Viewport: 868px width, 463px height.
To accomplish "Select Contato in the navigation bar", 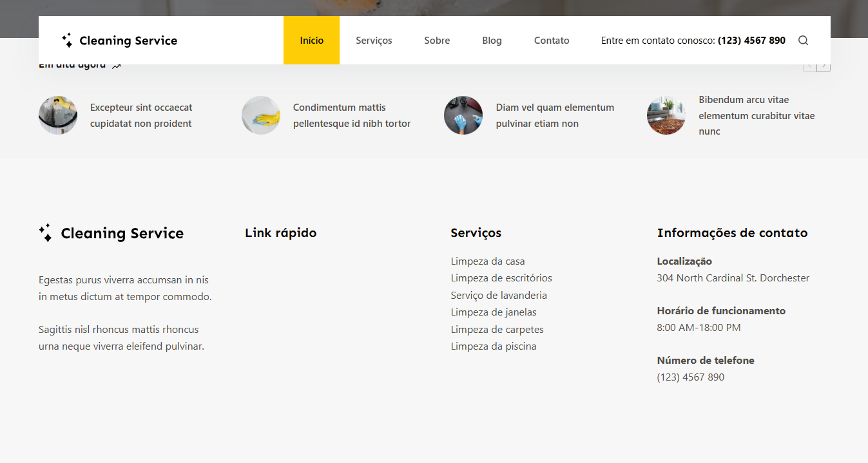I will [552, 41].
